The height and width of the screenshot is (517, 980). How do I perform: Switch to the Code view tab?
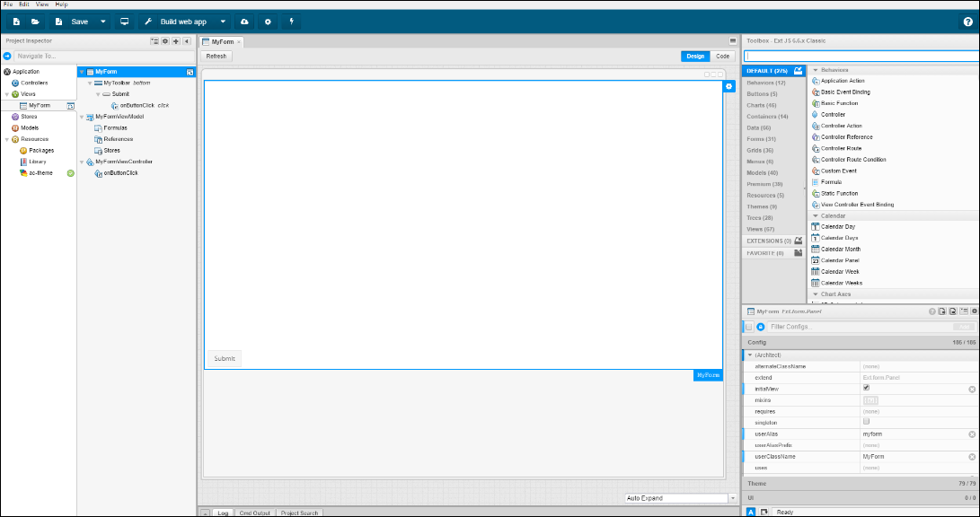pos(722,56)
